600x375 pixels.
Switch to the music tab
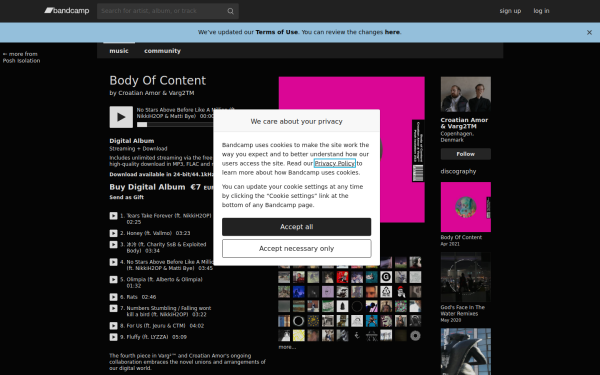[119, 51]
